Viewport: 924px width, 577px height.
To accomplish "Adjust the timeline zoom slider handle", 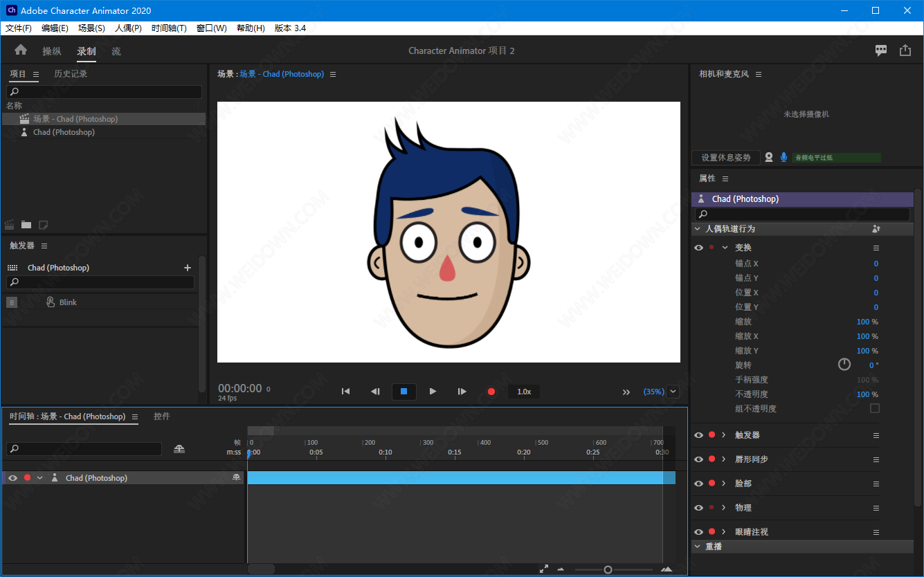I will [608, 569].
